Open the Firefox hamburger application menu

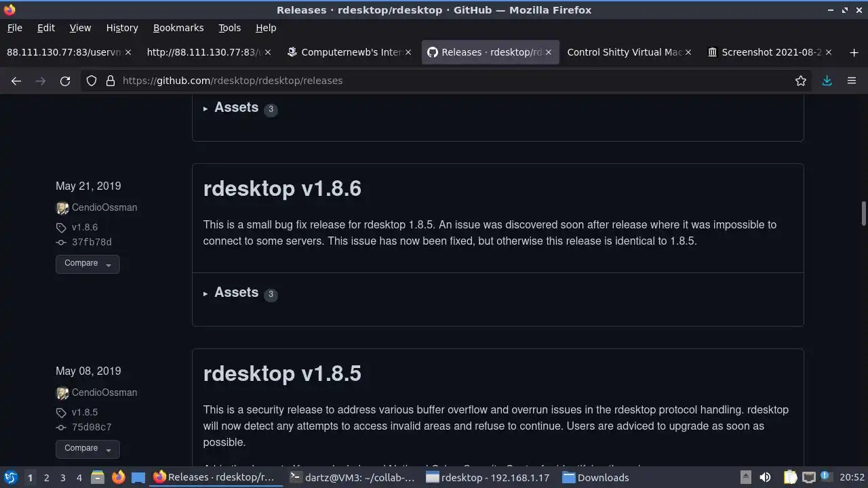click(x=852, y=81)
